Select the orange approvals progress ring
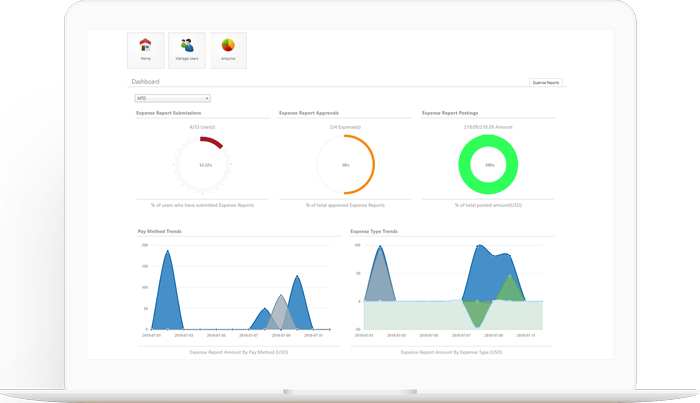This screenshot has height=403, width=700. [345, 165]
